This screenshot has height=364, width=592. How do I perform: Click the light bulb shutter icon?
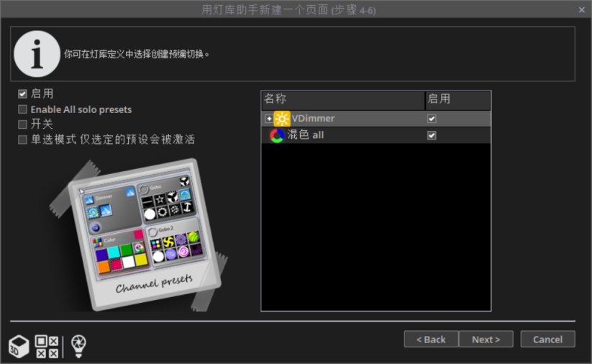pyautogui.click(x=78, y=346)
